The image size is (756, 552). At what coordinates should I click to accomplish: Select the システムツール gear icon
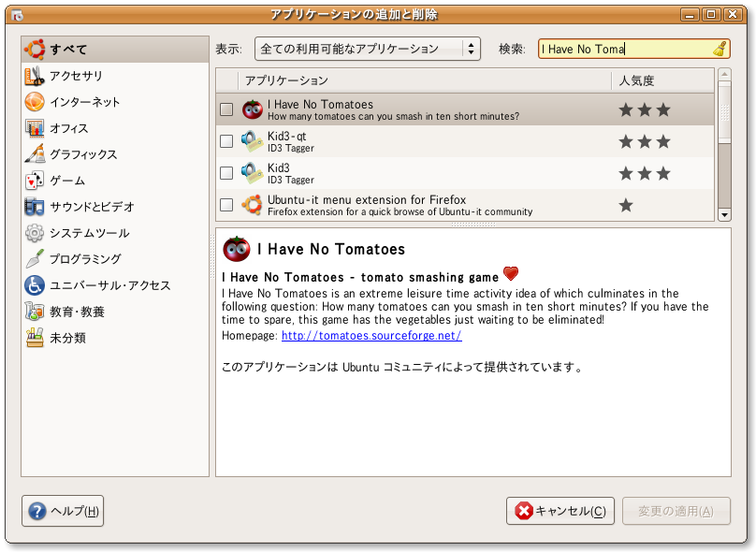[x=35, y=233]
